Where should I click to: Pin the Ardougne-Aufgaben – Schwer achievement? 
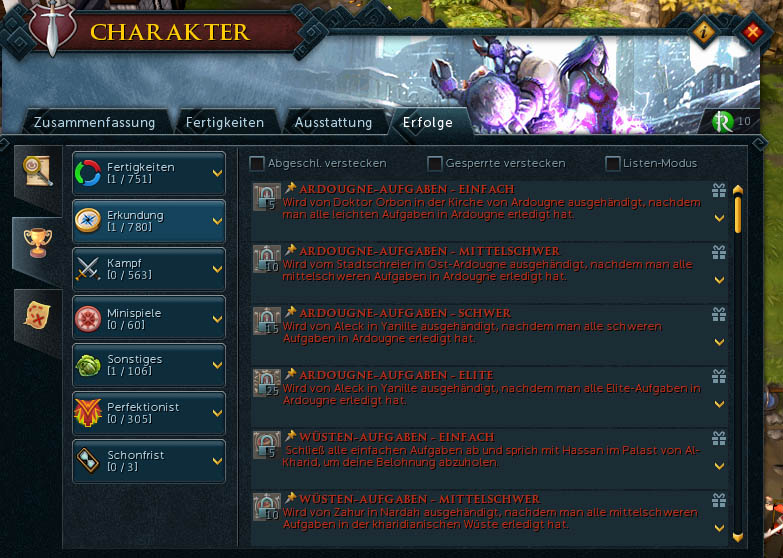(291, 312)
